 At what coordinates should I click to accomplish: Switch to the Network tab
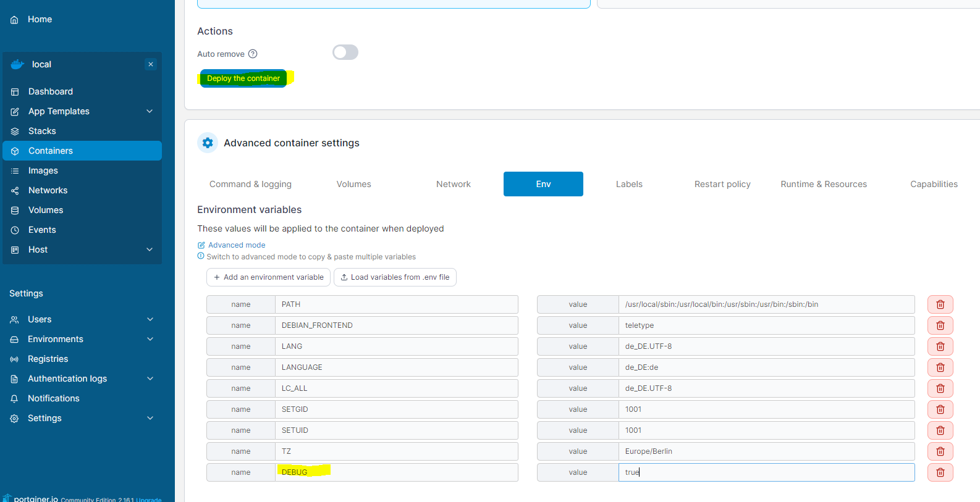454,184
